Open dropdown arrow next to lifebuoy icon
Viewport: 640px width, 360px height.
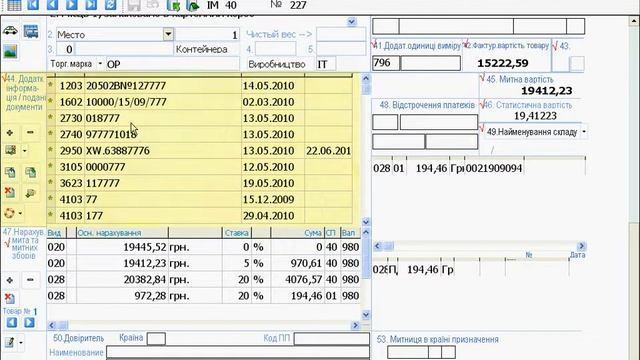(x=20, y=213)
